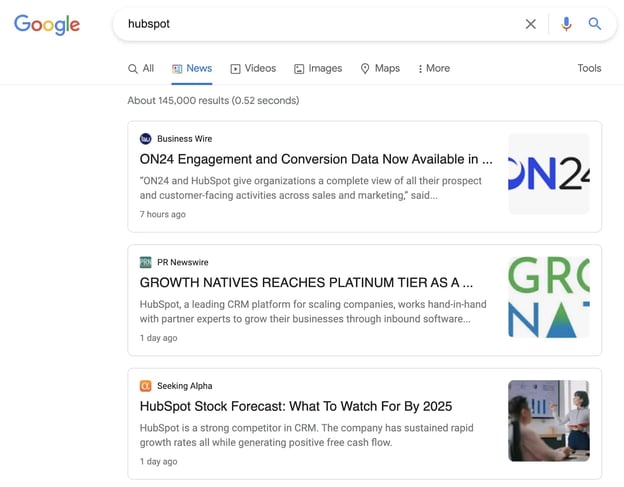Switch to the All results tab

pos(141,68)
